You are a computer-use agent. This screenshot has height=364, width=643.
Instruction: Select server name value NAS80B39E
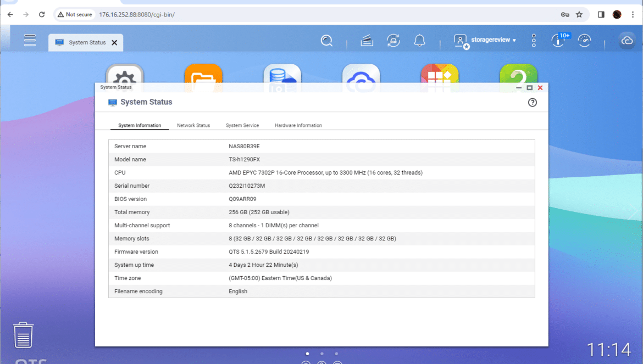point(244,146)
